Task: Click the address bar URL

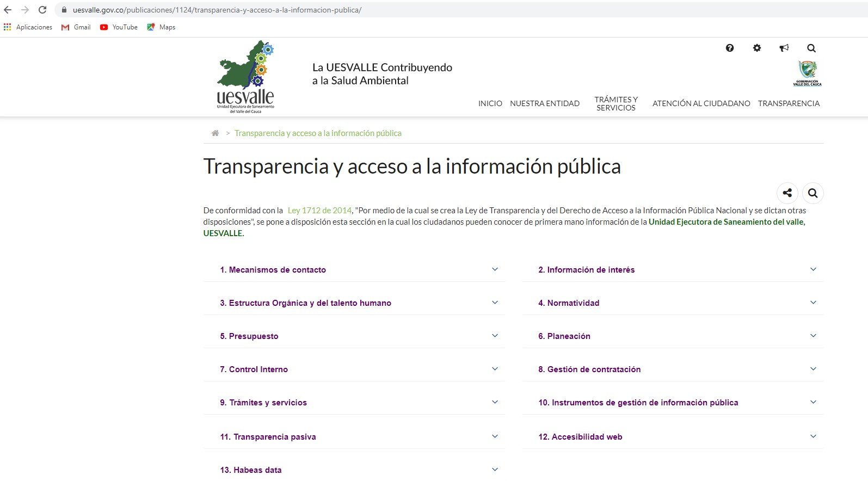Action: click(x=217, y=10)
